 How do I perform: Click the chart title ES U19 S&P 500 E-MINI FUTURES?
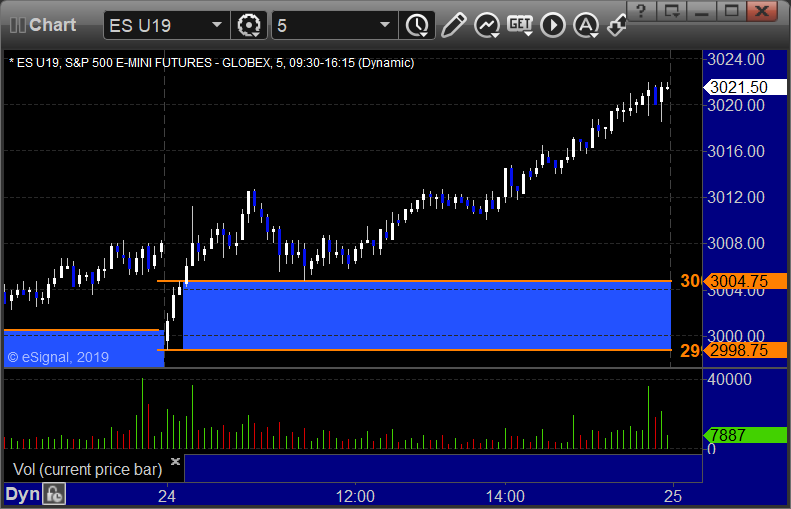(211, 63)
